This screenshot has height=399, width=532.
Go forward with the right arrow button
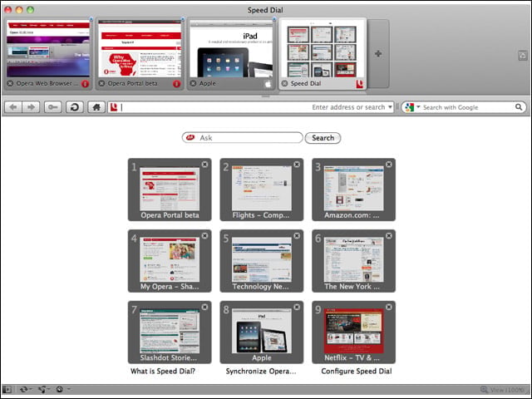pyautogui.click(x=31, y=107)
